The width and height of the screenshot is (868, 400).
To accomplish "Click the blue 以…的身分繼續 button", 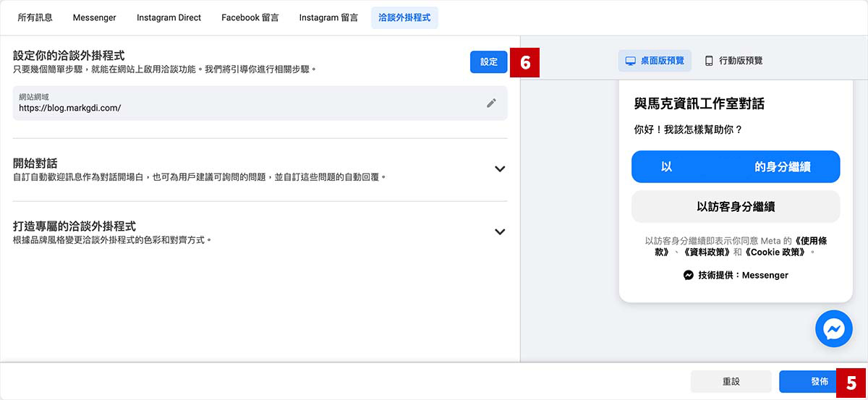I will [736, 166].
